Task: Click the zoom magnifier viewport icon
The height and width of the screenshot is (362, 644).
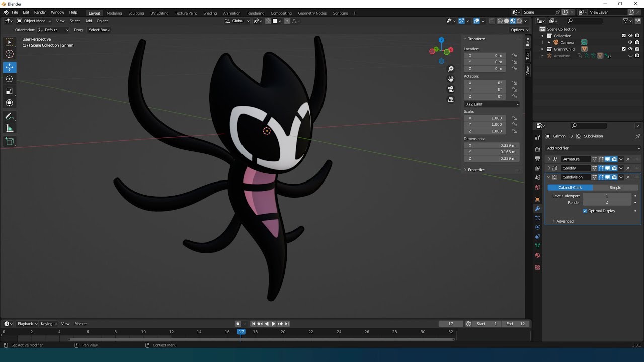Action: coord(451,69)
